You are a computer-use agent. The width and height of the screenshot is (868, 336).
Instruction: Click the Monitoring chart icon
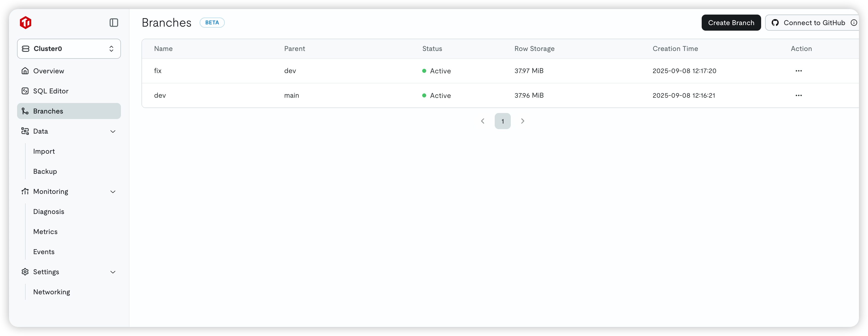pos(25,192)
